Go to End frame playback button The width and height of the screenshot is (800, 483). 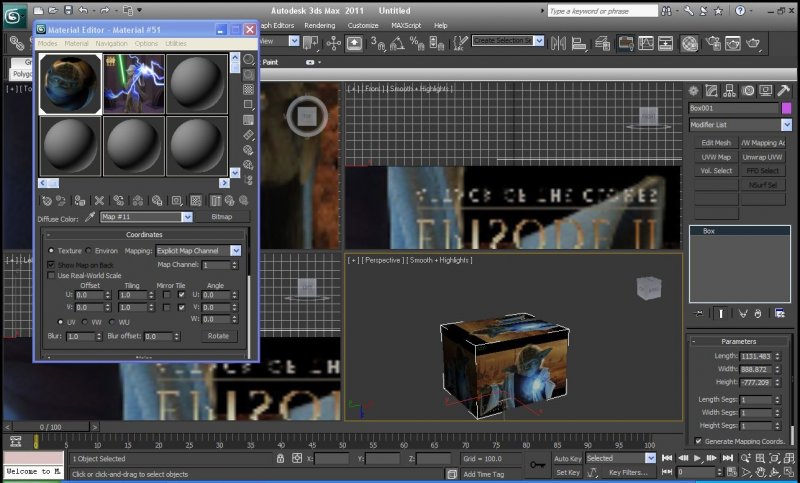[x=728, y=458]
